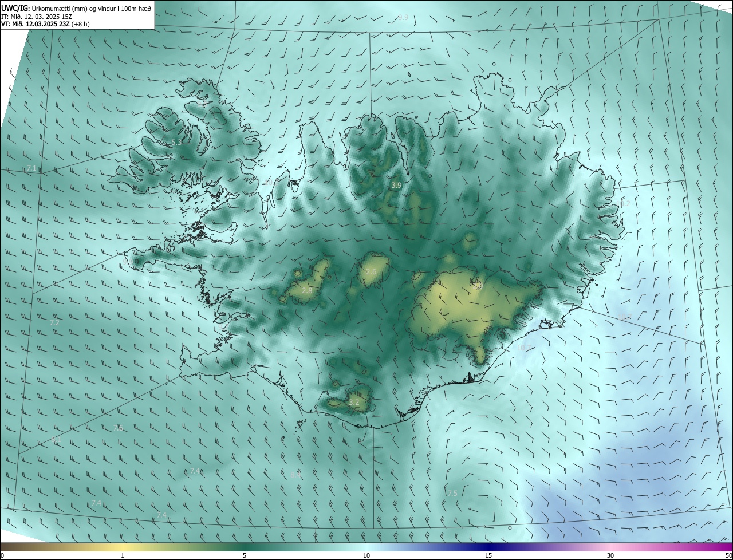Image resolution: width=733 pixels, height=560 pixels.
Task: Click the colour scale tick label 10
Action: pyautogui.click(x=366, y=555)
